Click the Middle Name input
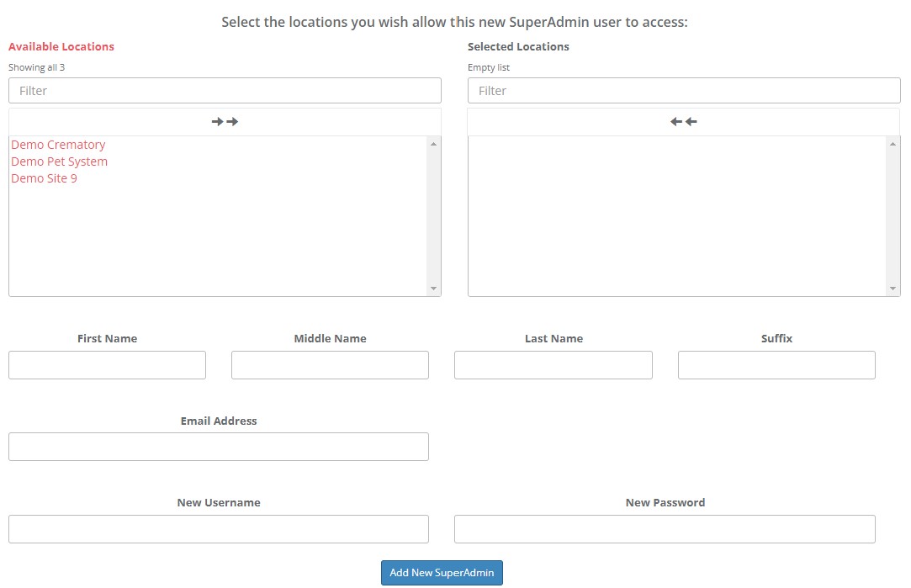911x588 pixels. click(x=330, y=365)
